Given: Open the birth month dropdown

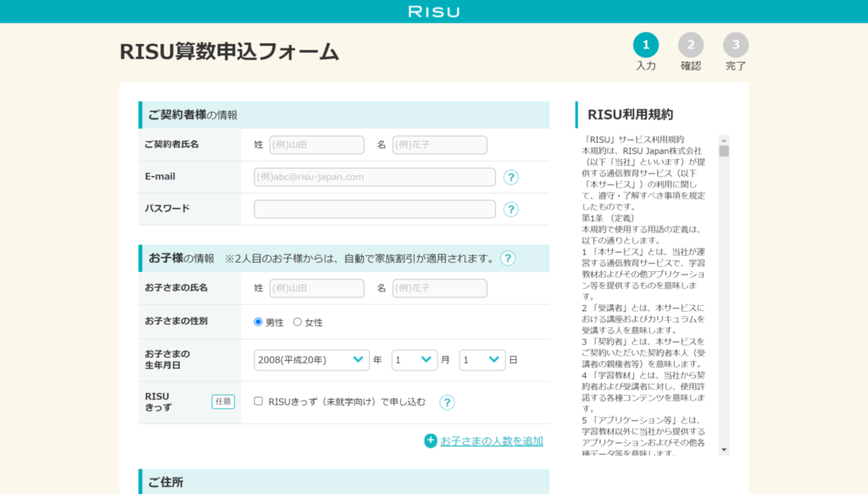Looking at the screenshot, I should (x=414, y=359).
